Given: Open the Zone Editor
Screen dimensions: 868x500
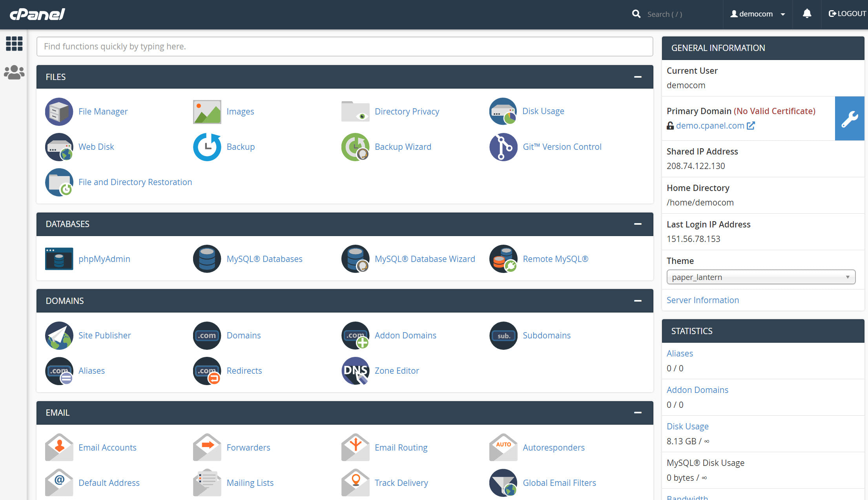Looking at the screenshot, I should 396,371.
